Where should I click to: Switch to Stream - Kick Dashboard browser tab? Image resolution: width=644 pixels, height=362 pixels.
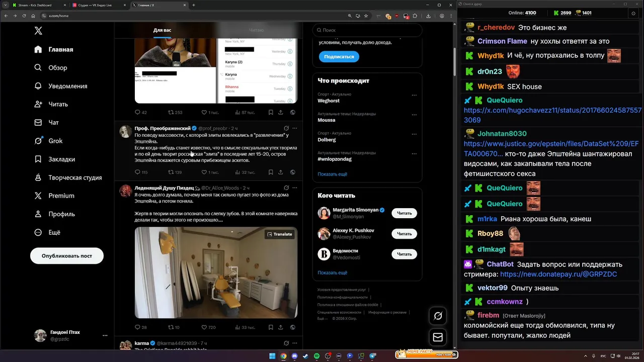pos(38,5)
